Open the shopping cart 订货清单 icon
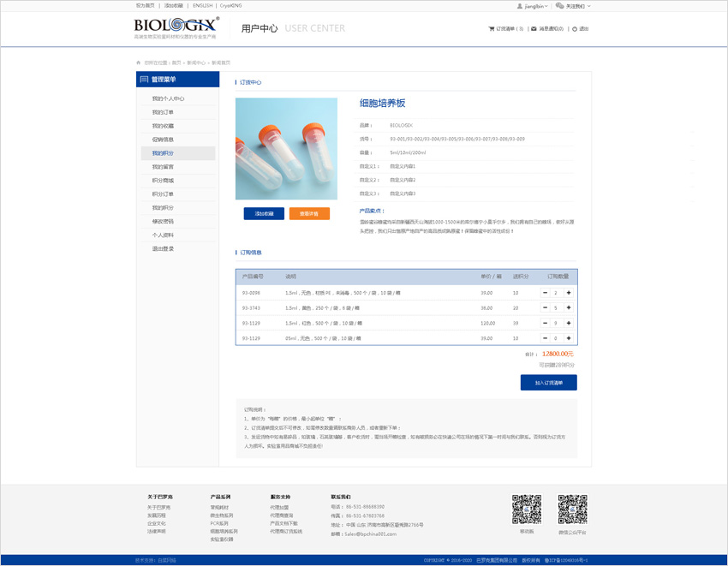 pyautogui.click(x=492, y=29)
